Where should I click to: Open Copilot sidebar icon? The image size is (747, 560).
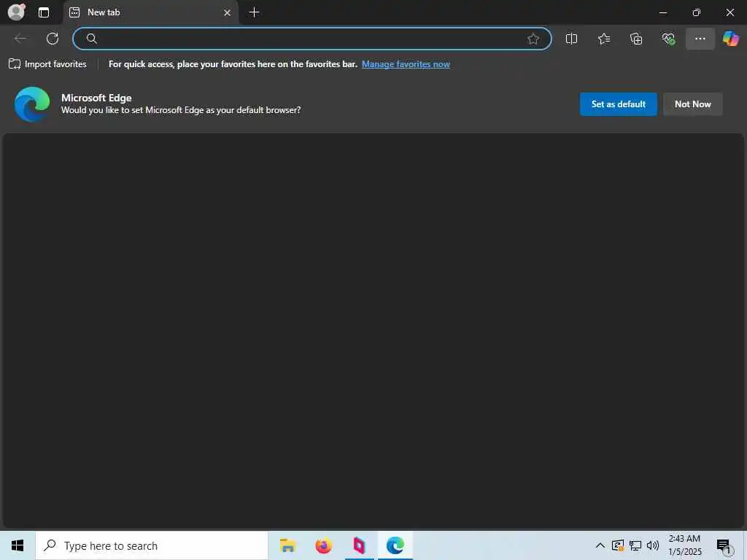click(x=730, y=39)
